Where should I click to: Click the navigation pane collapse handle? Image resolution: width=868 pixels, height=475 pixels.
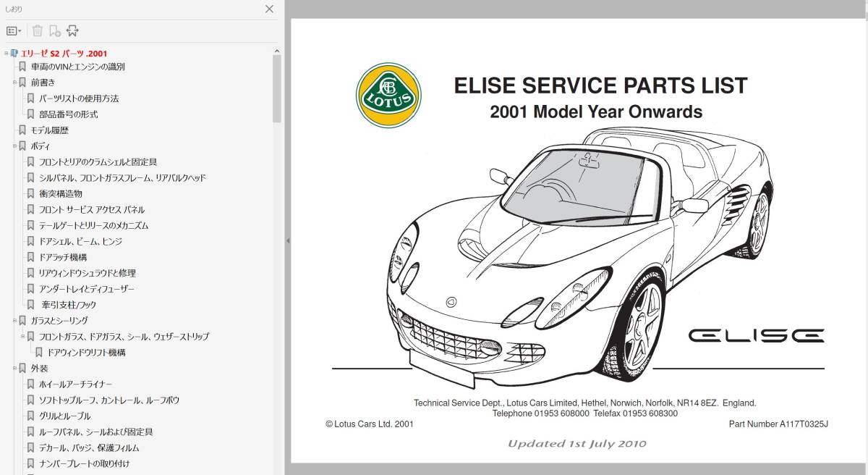coord(287,240)
